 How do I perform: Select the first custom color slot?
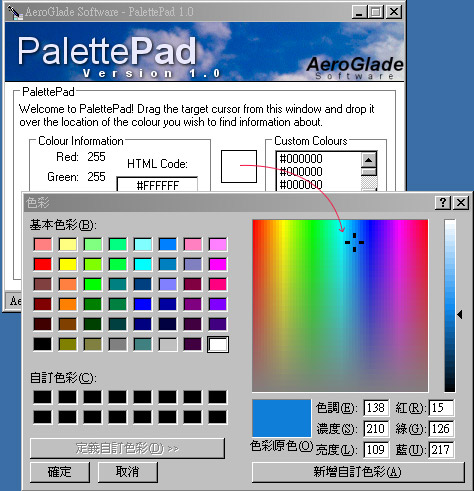(43, 397)
